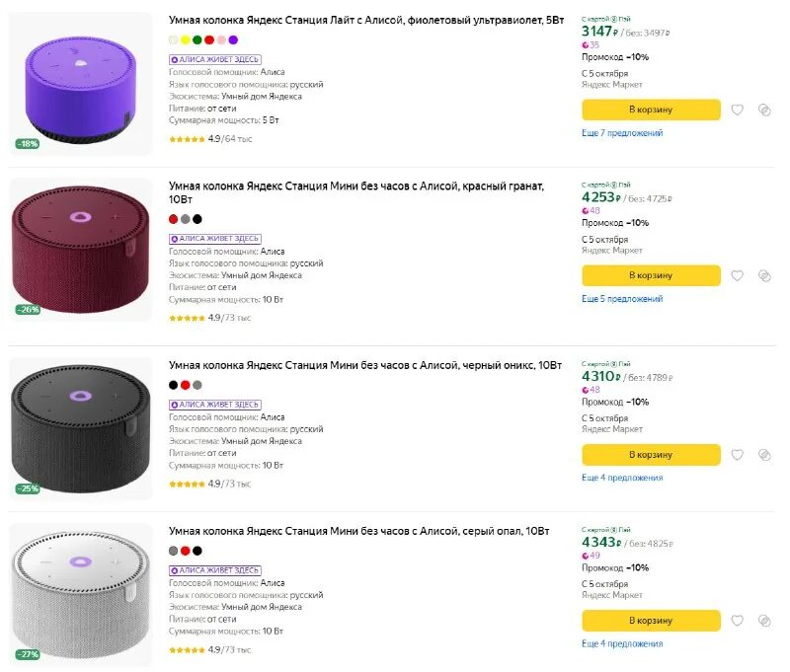Favorite the красный гранат Станция Мини (heart)
This screenshot has height=672, width=790.
(x=737, y=275)
